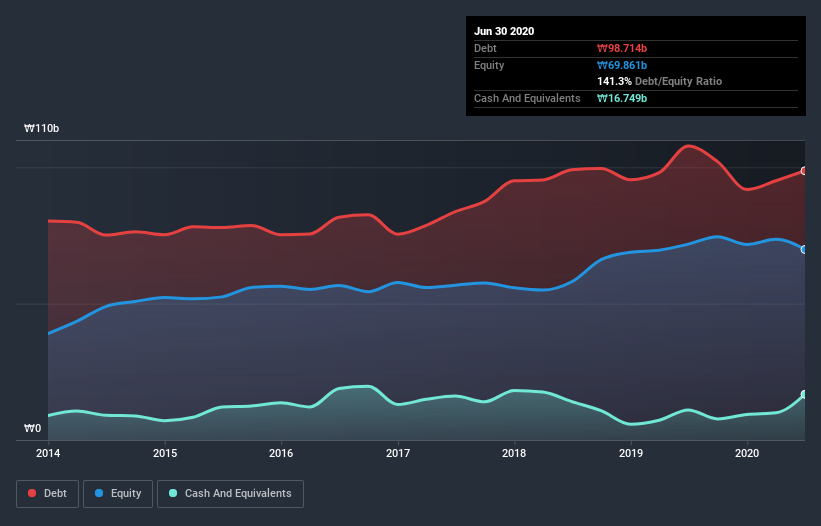
Task: Click the ₩0 y-axis label
Action: 32,428
